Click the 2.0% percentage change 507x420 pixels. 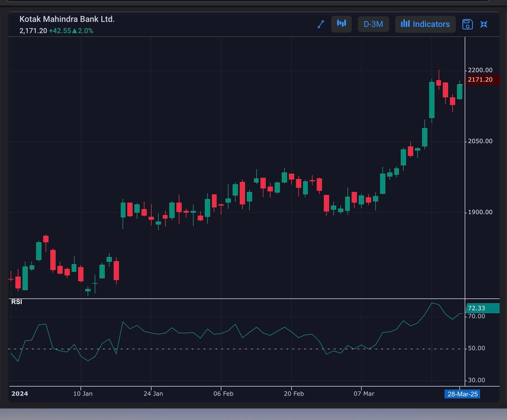pyautogui.click(x=86, y=31)
